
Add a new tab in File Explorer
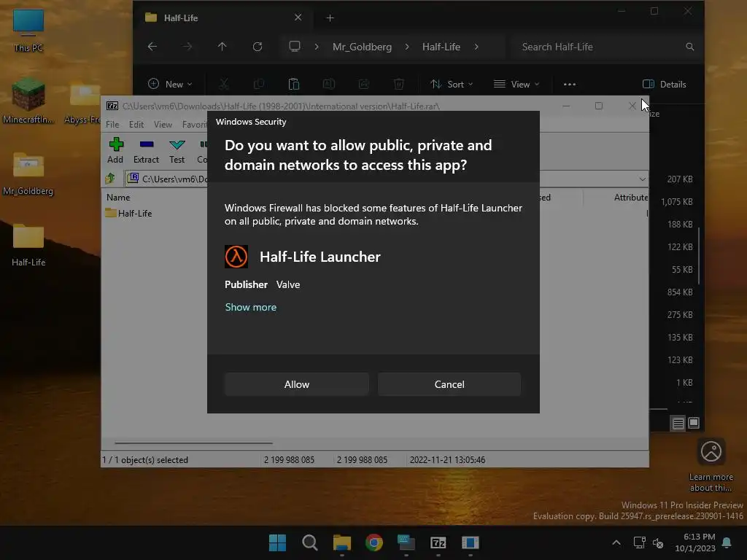pyautogui.click(x=330, y=18)
